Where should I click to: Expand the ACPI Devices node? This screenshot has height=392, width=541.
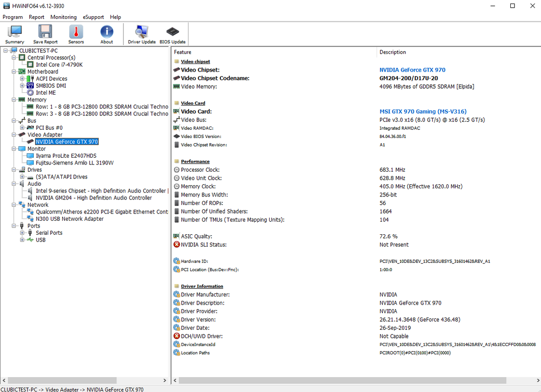(x=22, y=79)
